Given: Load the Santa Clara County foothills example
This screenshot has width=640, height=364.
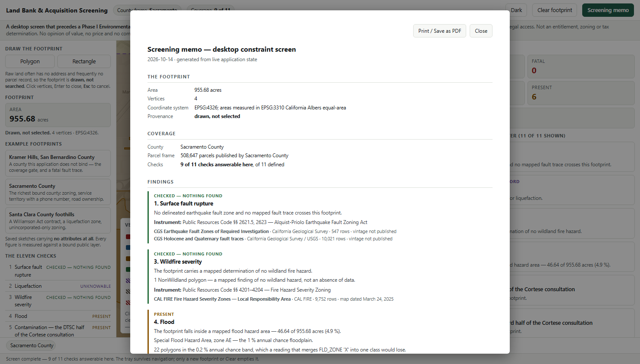Looking at the screenshot, I should point(58,221).
